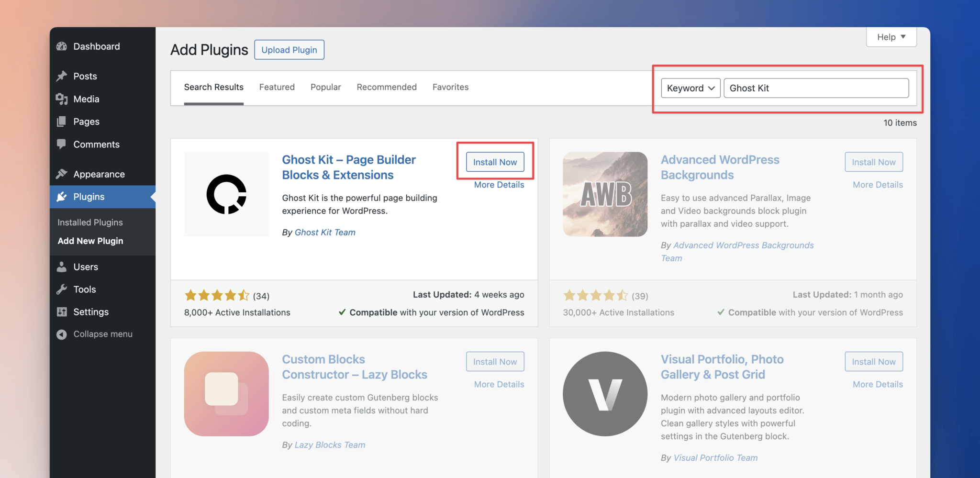Click the Tools wrench icon

click(x=62, y=289)
